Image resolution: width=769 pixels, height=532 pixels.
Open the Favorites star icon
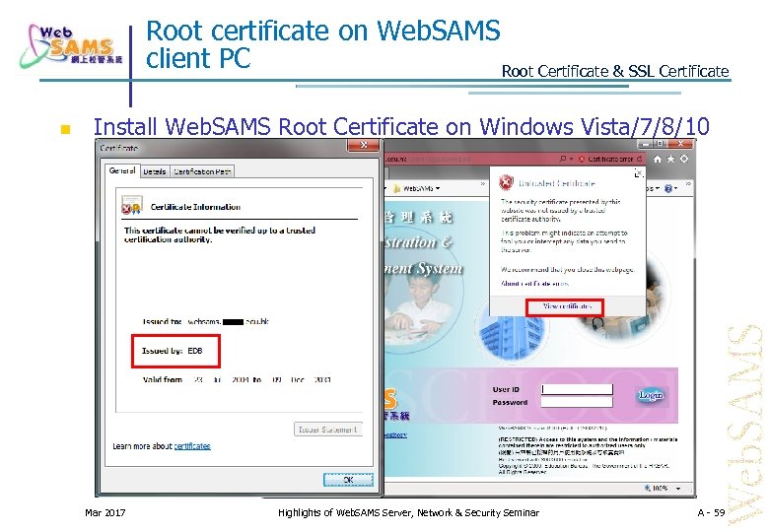670,159
